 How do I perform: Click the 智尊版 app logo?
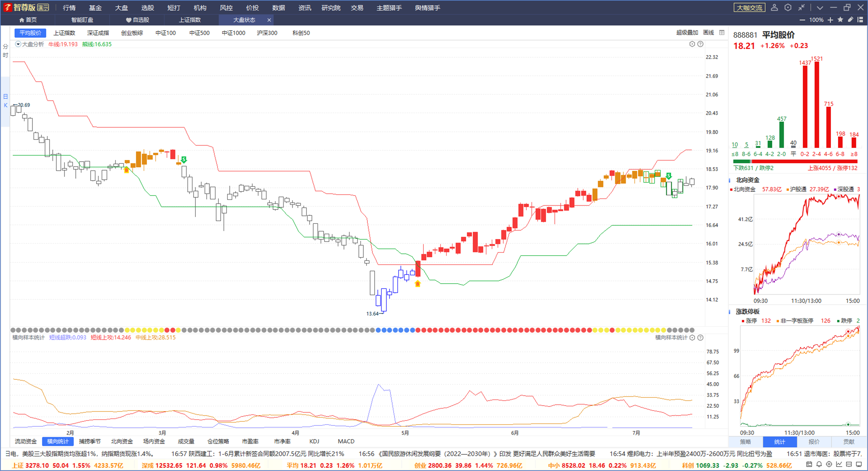(26, 8)
